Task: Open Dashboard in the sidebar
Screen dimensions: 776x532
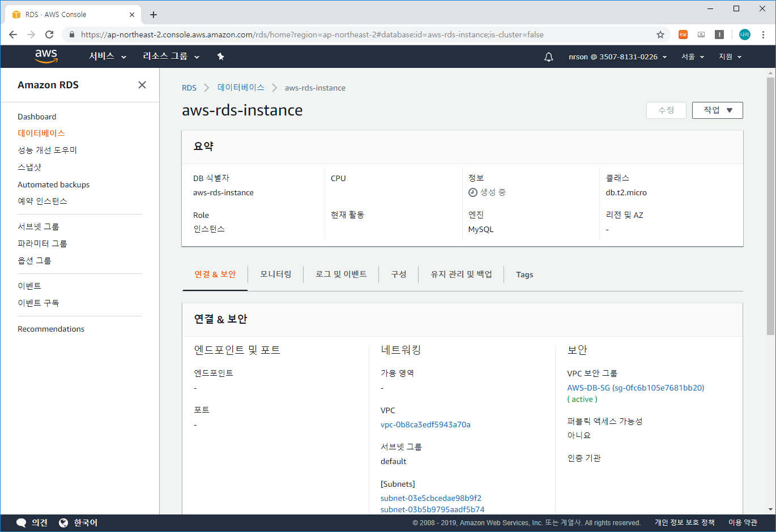Action: point(37,117)
